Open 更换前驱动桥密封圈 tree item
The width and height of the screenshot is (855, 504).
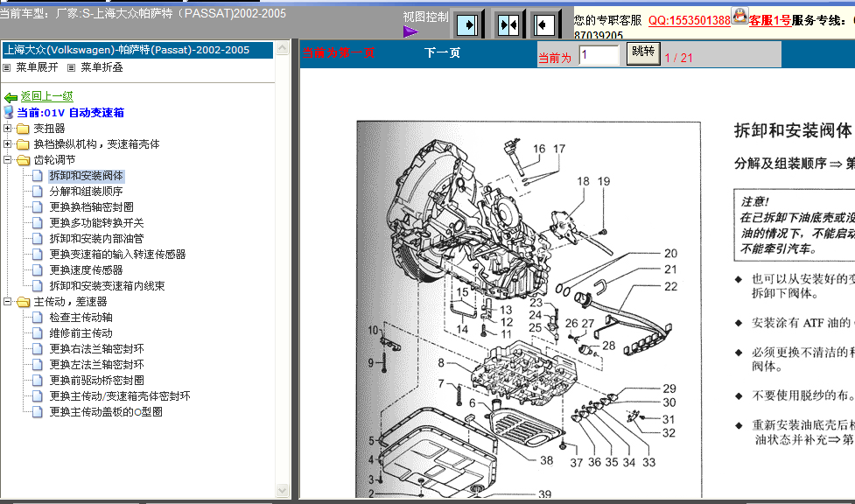[x=96, y=380]
